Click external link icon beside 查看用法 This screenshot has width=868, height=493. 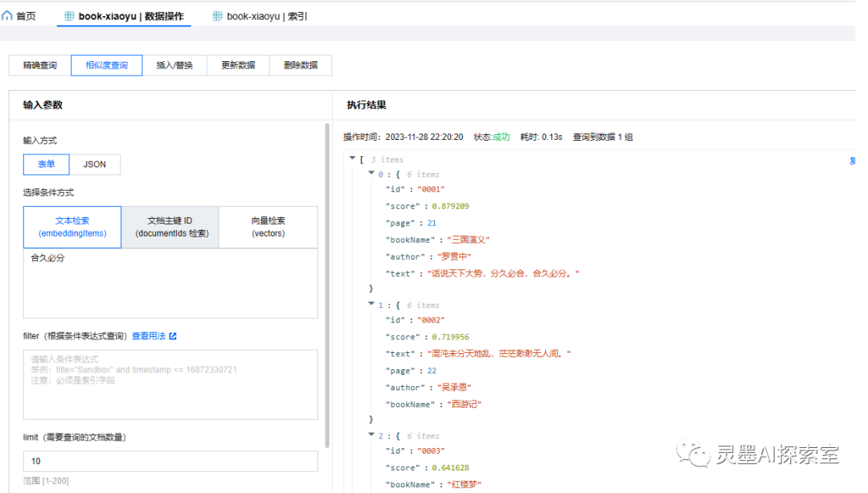click(173, 336)
